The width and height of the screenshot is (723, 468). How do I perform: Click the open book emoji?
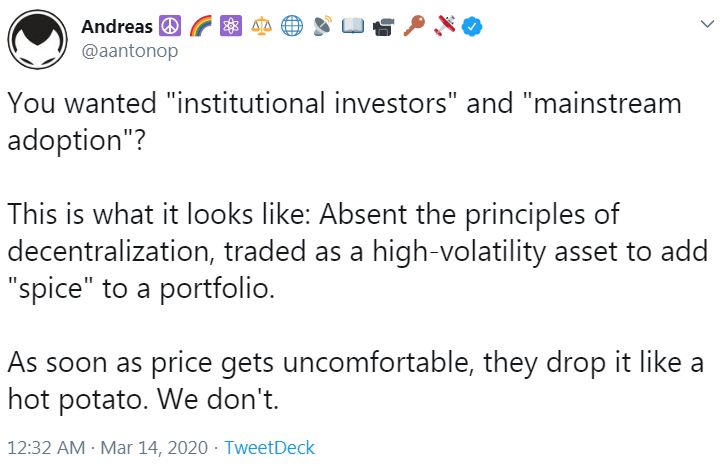point(353,26)
